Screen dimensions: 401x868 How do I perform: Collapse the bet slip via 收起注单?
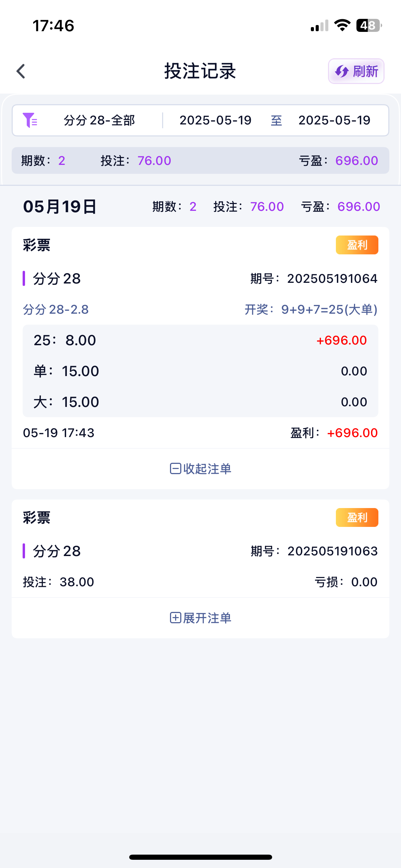tap(207, 469)
